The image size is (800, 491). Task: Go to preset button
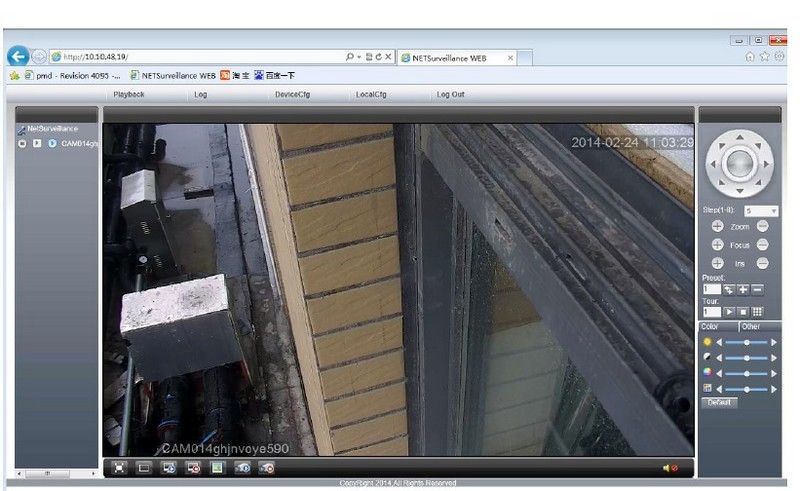[729, 289]
